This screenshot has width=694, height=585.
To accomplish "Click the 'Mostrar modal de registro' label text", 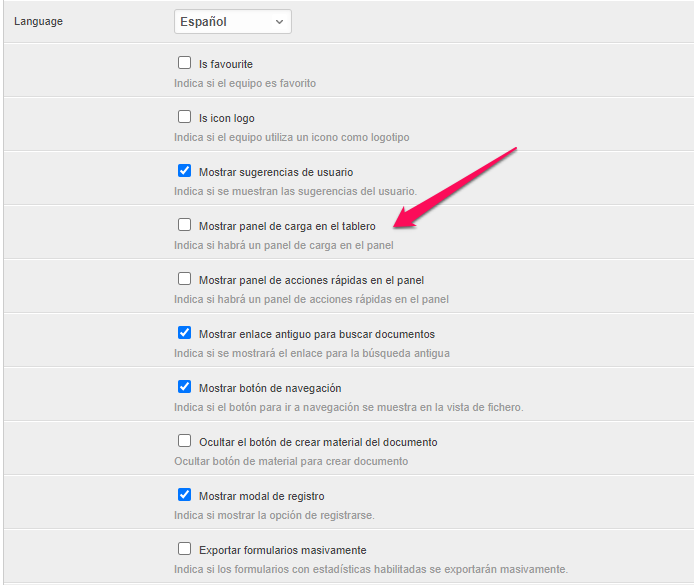I will coord(261,496).
